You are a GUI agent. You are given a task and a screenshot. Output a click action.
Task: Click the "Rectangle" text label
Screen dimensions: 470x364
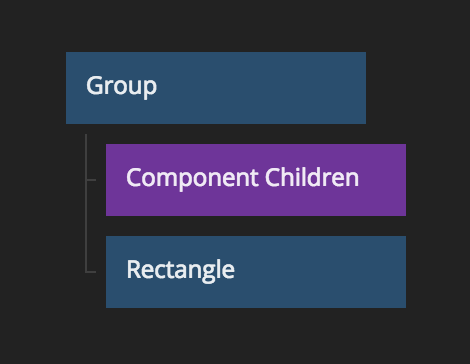(181, 270)
